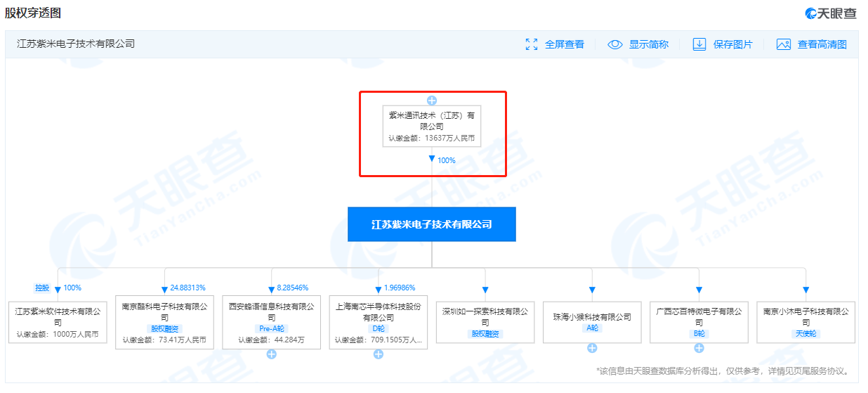868x393 pixels.
Task: Click 100% label below 紫米通讯技术 node
Action: click(x=447, y=160)
